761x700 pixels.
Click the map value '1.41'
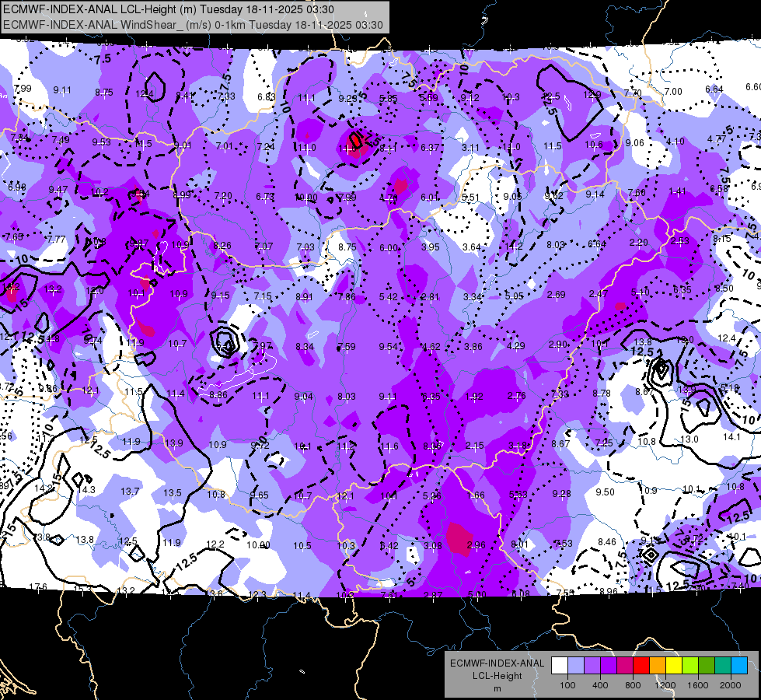click(677, 191)
